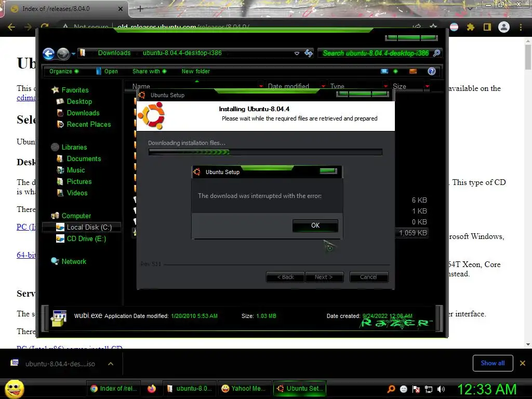Click the blue help icon in Explorer
This screenshot has height=399, width=532.
pyautogui.click(x=432, y=71)
